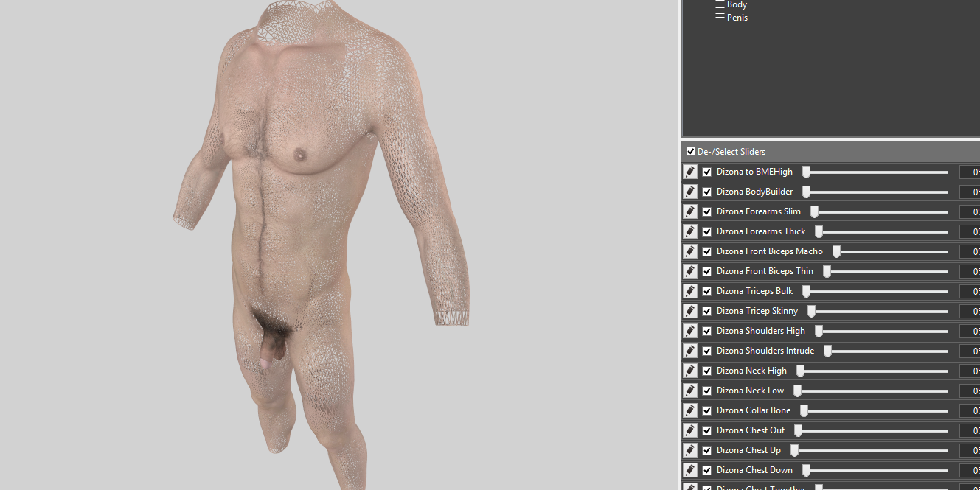This screenshot has height=490, width=980.
Task: Uncheck the Dizona Chest Up checkbox
Action: coord(707,450)
